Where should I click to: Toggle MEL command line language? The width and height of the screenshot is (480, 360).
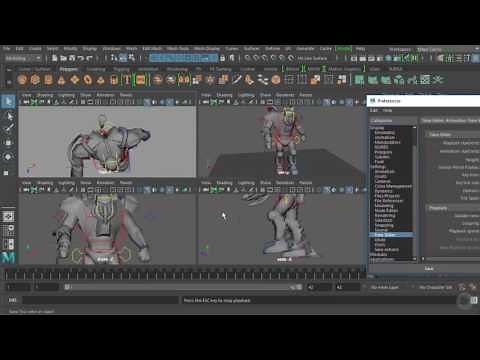click(x=12, y=300)
